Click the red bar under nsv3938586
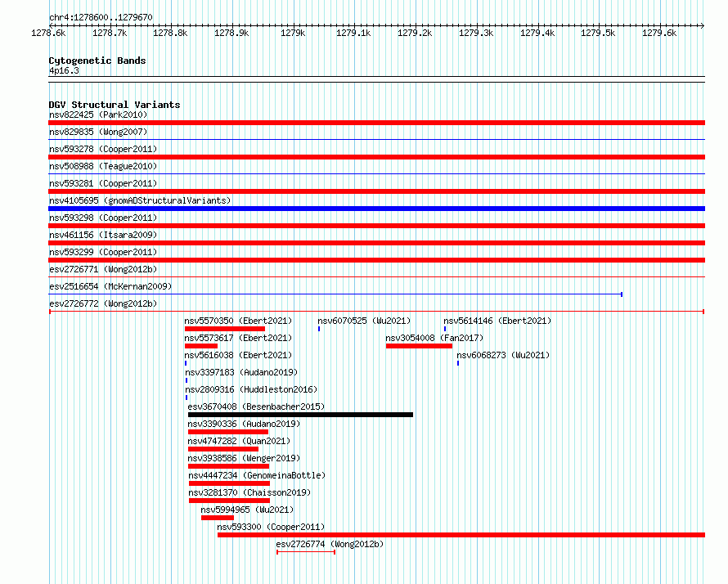This screenshot has height=584, width=728. click(228, 466)
